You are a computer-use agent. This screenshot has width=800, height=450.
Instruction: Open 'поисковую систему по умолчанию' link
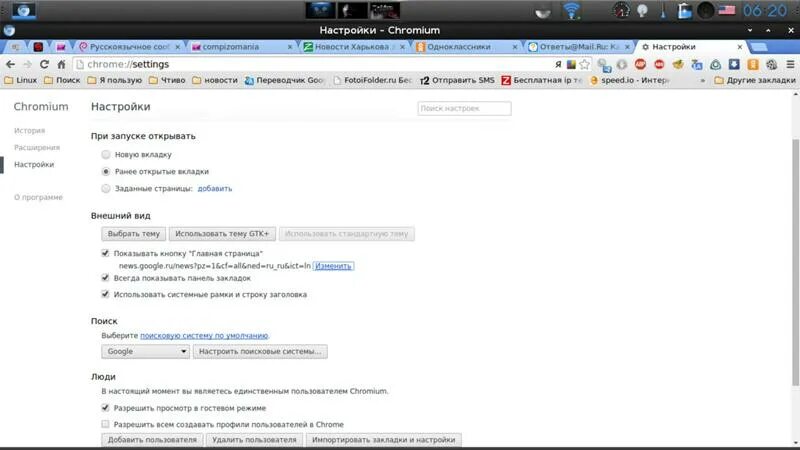[204, 336]
